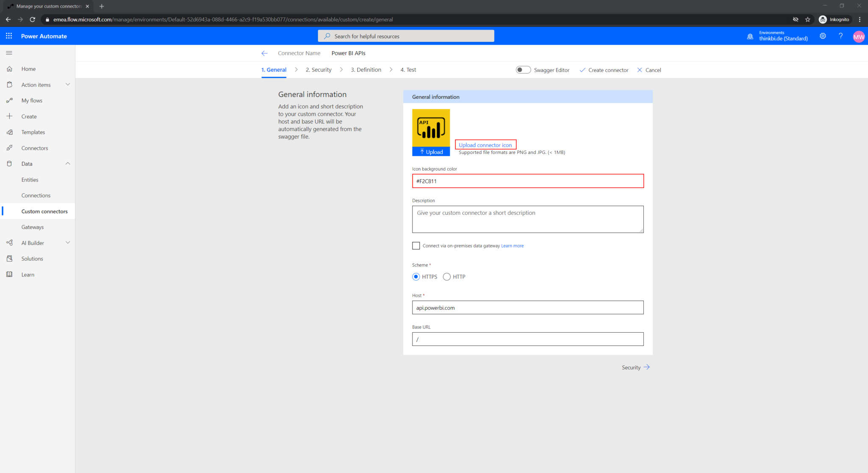Open Templates in the sidebar
Viewport: 868px width, 473px height.
pyautogui.click(x=33, y=132)
